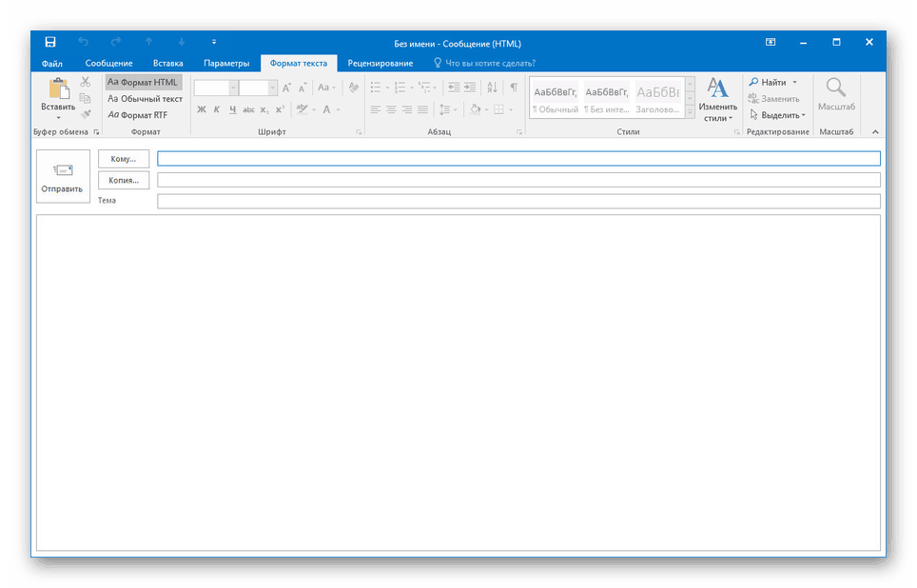This screenshot has width=917, height=588.
Task: Open the address book via Кому... button
Action: (x=123, y=158)
